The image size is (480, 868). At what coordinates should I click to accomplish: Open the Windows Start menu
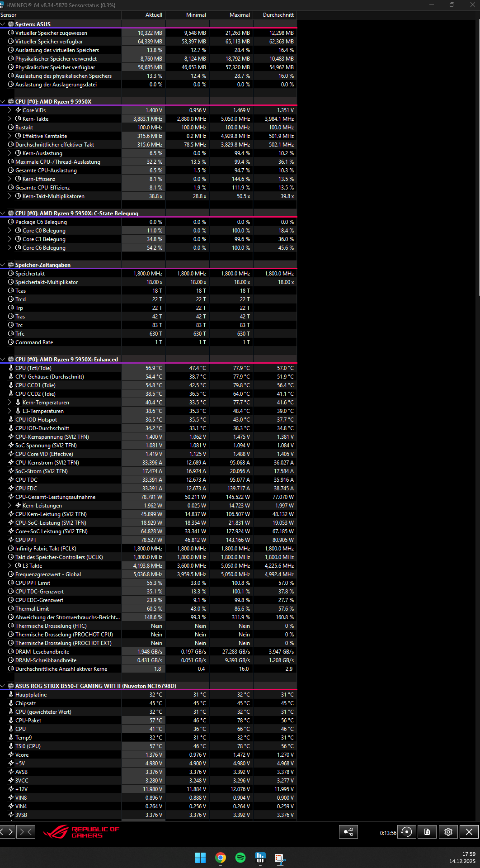click(x=200, y=858)
